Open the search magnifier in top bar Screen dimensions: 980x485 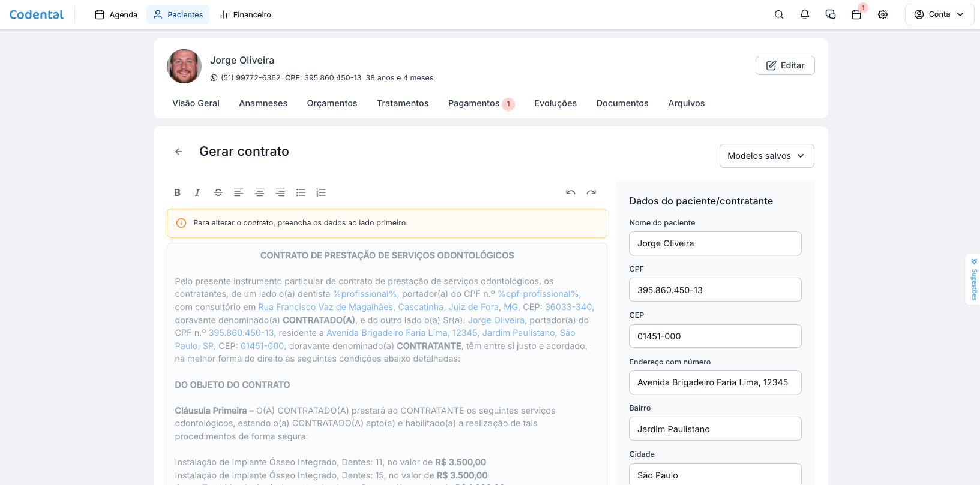point(779,14)
